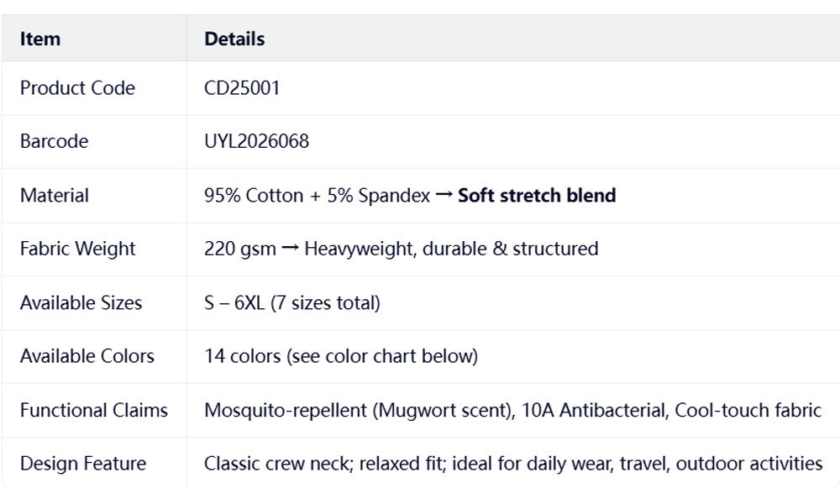Click the barcode value UYL2026068
The image size is (840, 504).
[257, 142]
